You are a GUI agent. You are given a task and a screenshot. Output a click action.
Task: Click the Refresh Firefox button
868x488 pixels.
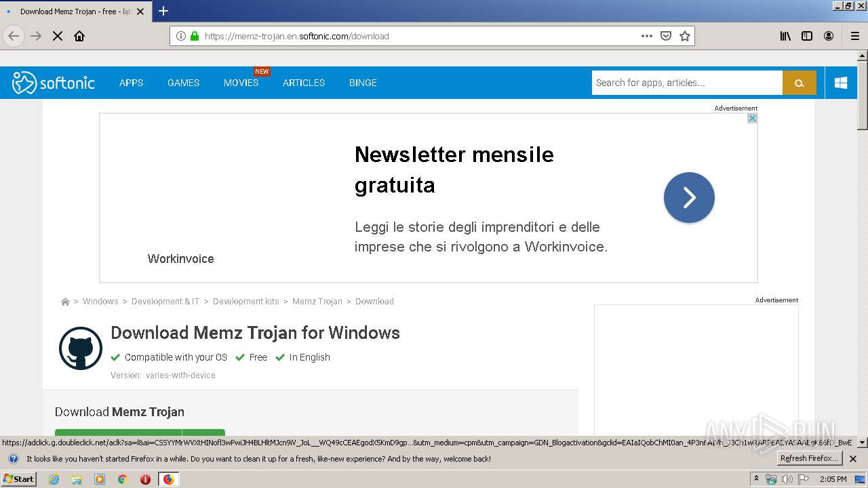point(809,459)
